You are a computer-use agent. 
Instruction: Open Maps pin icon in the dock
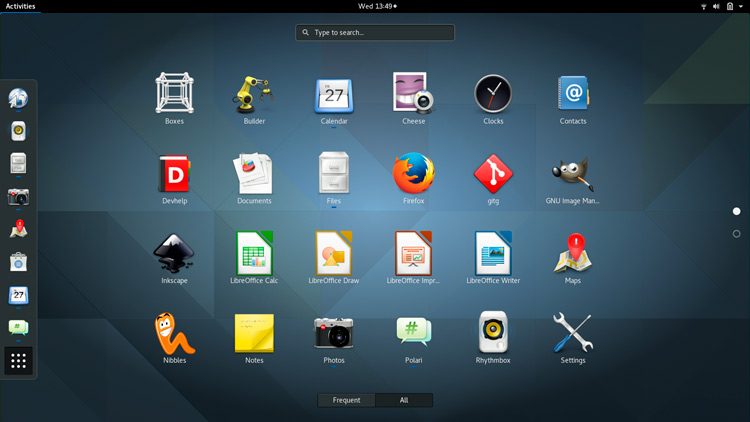[x=18, y=229]
